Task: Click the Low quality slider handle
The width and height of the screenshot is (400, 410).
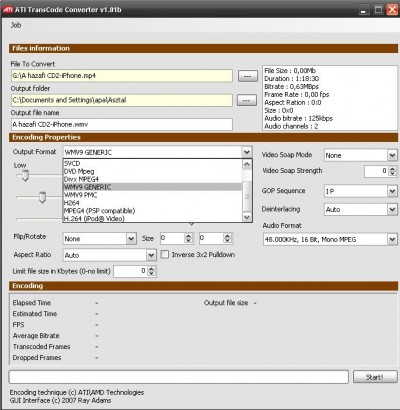Action: click(25, 175)
